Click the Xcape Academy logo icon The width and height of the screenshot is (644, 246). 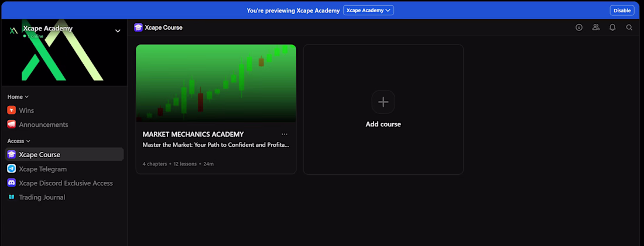(x=13, y=30)
